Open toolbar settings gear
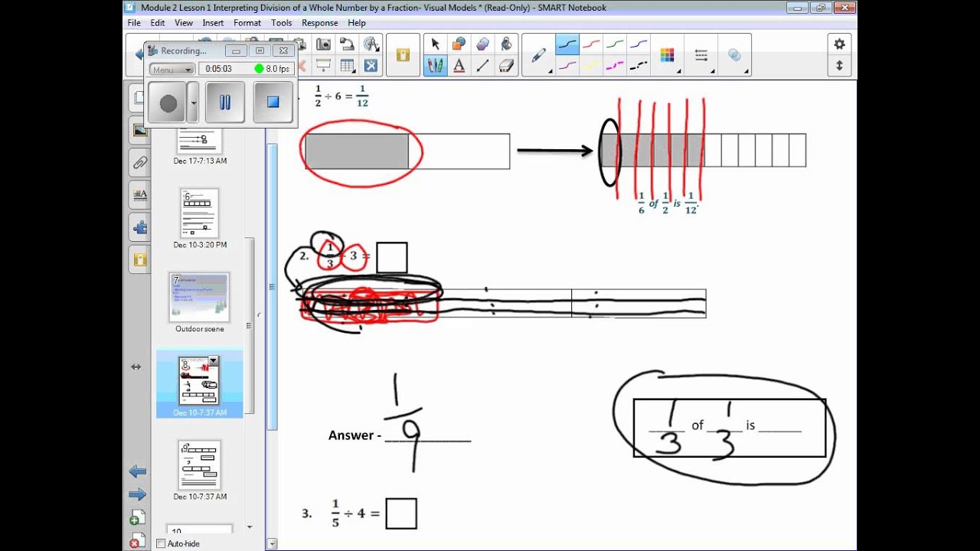This screenshot has height=551, width=980. point(839,44)
